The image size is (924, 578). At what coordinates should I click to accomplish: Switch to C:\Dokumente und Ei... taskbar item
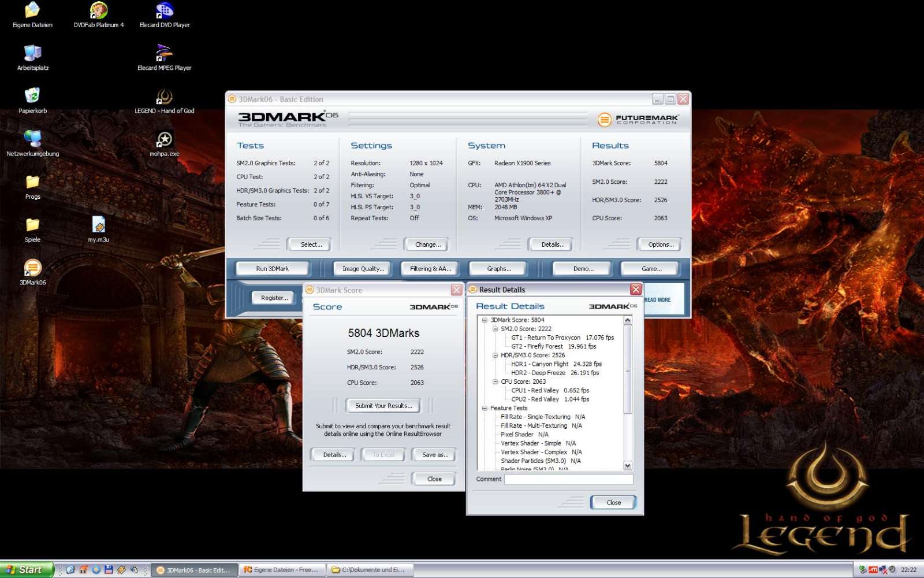[370, 570]
